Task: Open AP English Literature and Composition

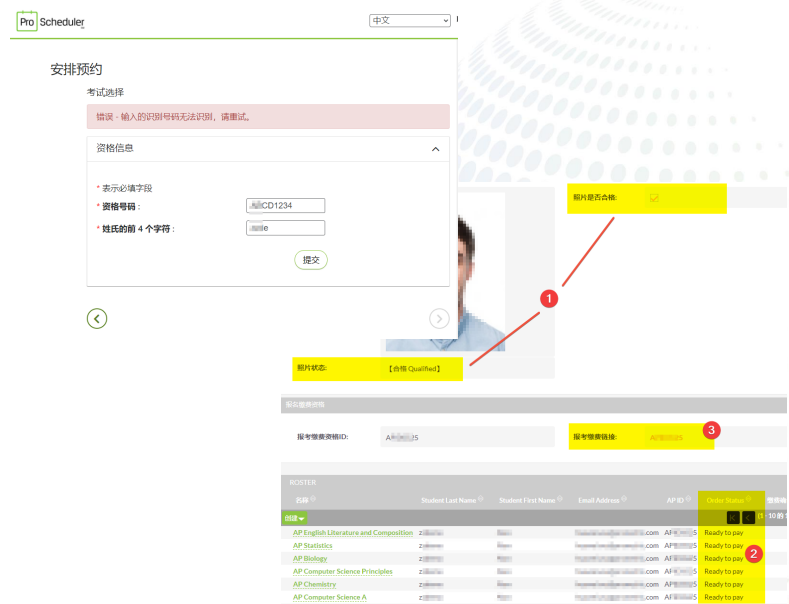Action: click(x=353, y=533)
